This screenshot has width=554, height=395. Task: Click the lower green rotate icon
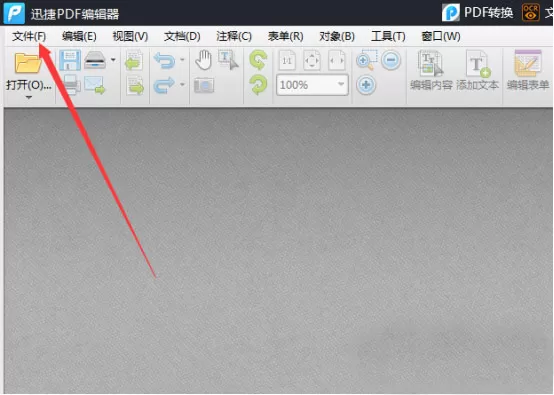258,85
